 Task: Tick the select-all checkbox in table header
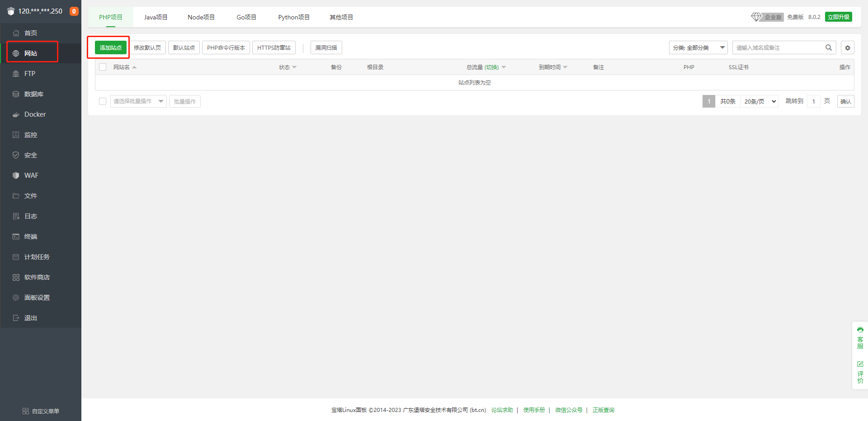(103, 67)
